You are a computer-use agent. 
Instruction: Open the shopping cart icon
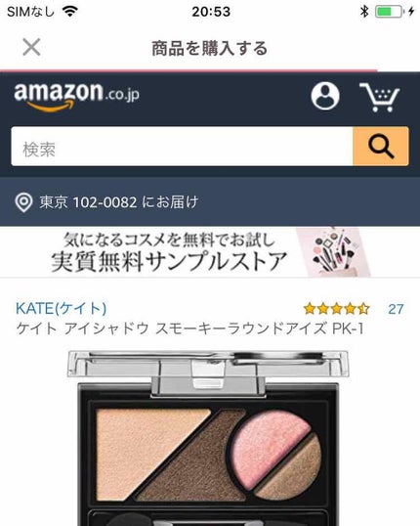[x=379, y=98]
